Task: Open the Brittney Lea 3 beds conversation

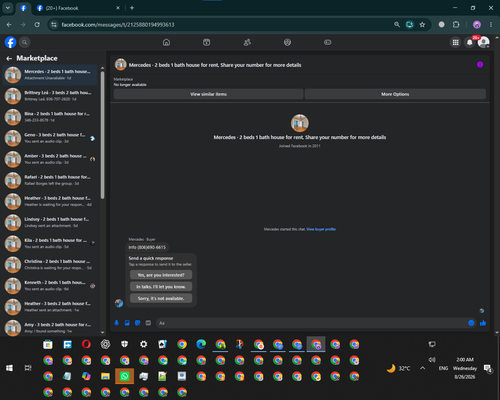Action: point(50,96)
